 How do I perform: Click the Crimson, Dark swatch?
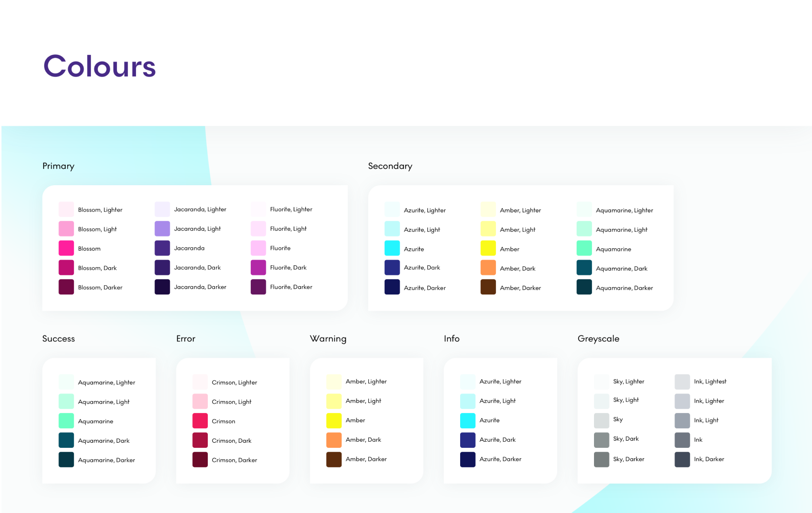tap(200, 440)
